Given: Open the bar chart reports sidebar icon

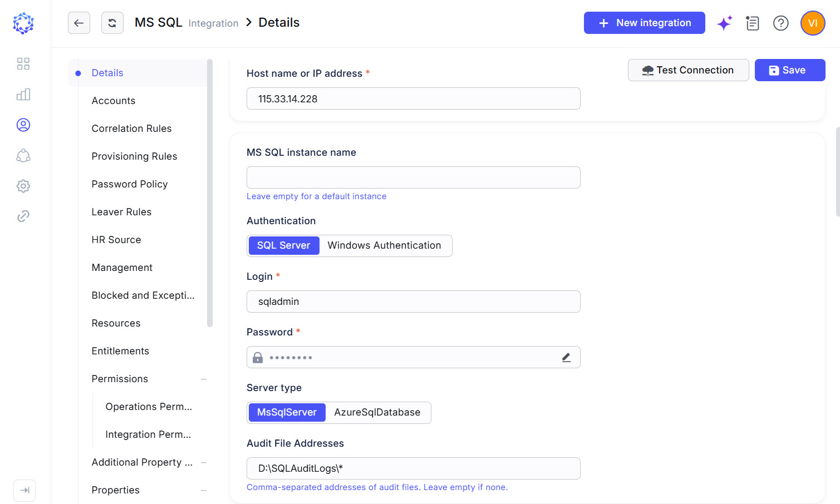Looking at the screenshot, I should [x=23, y=95].
